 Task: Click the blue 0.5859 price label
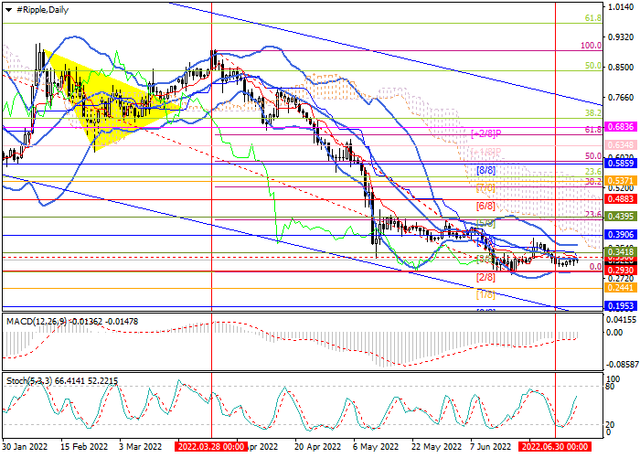(622, 163)
